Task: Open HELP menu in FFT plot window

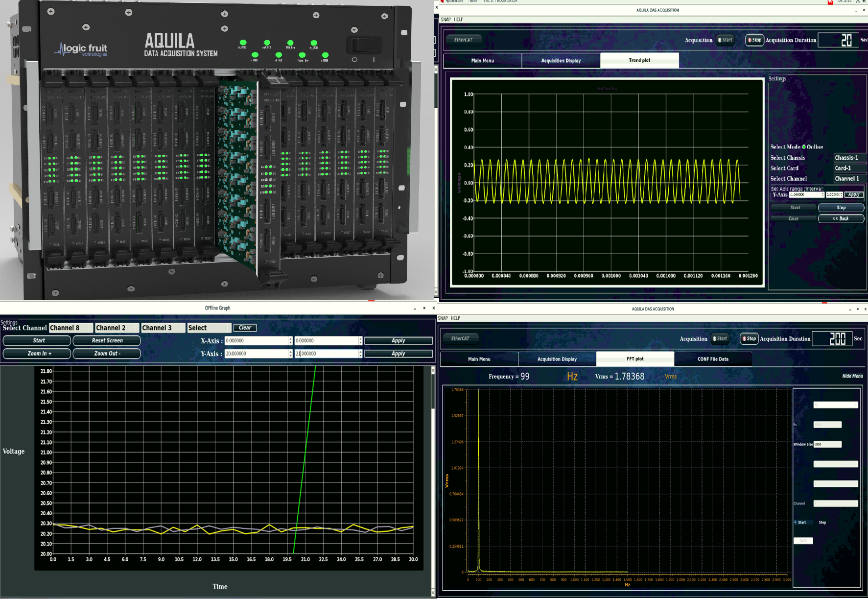Action: [x=455, y=318]
